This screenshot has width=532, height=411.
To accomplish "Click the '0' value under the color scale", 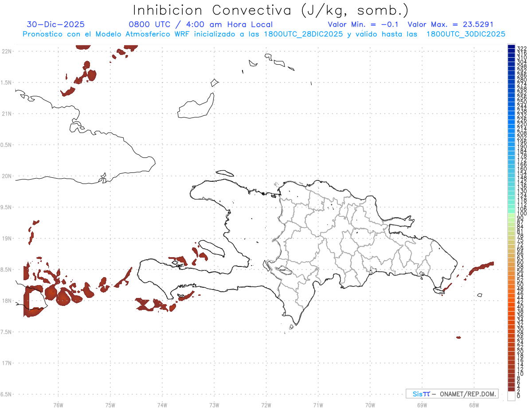I will point(519,395).
